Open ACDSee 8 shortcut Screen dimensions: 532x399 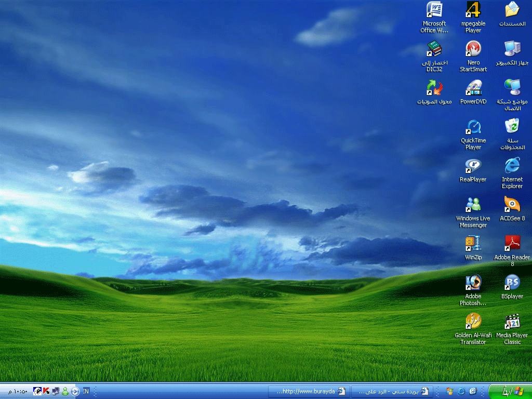[512, 209]
